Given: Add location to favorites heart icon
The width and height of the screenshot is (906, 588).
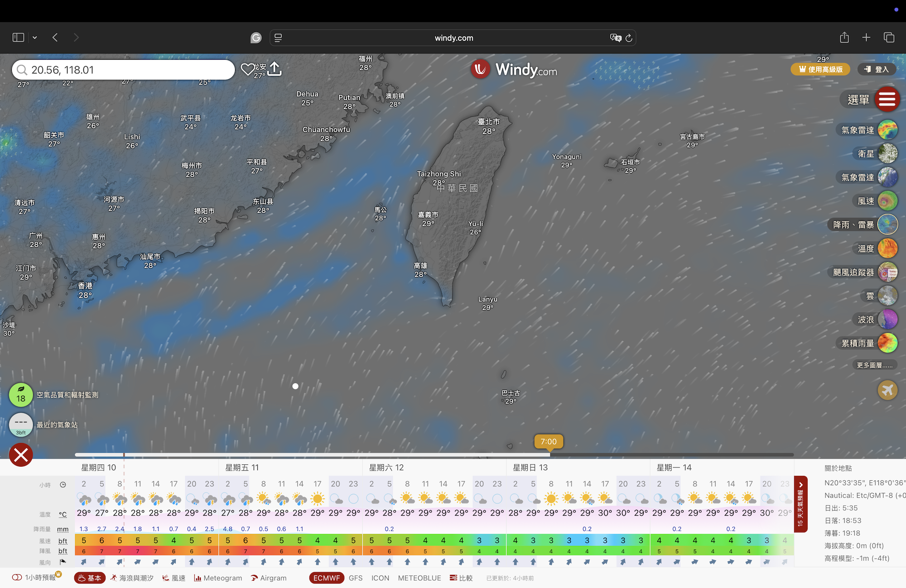Looking at the screenshot, I should (247, 69).
